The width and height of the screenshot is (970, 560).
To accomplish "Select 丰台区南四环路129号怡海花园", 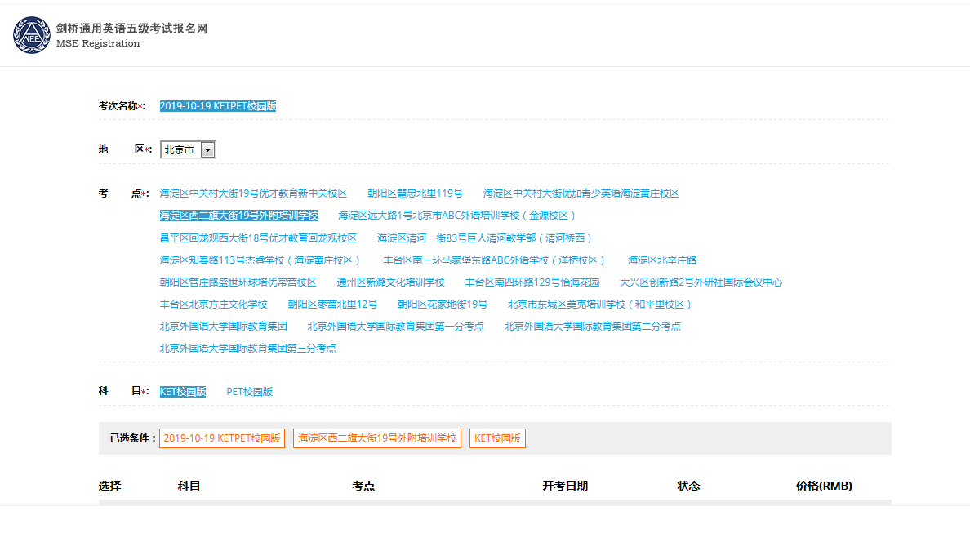I will [532, 282].
